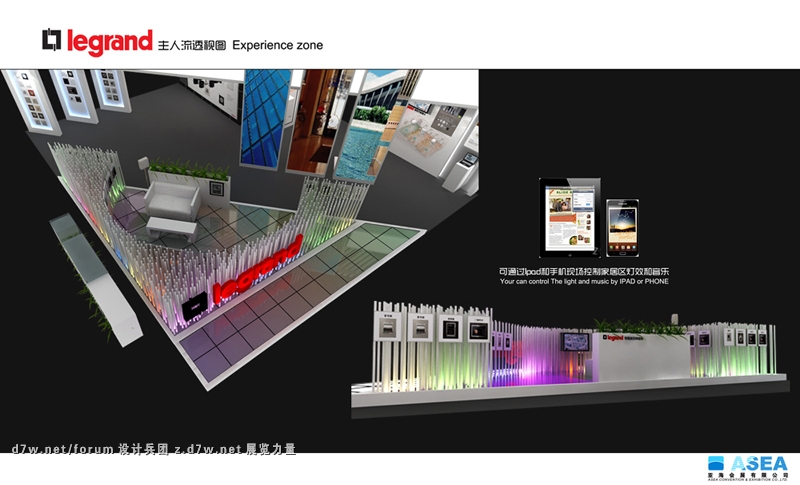Click the 'd7w.net/forum' text at the bottom
The height and width of the screenshot is (485, 800).
pyautogui.click(x=62, y=449)
